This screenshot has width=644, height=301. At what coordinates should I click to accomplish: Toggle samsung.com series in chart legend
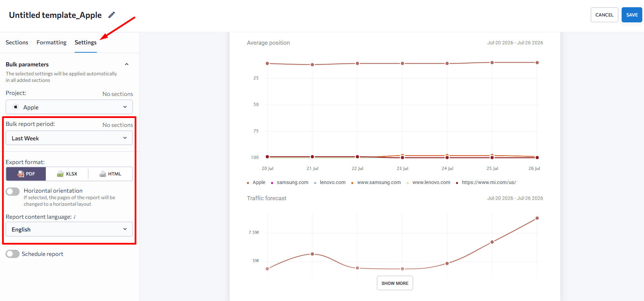tap(290, 182)
